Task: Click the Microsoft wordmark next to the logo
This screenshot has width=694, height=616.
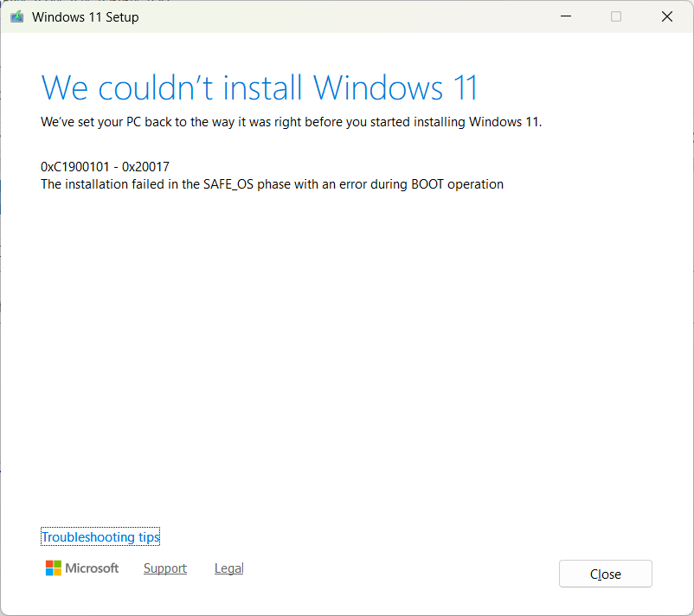Action: 91,568
